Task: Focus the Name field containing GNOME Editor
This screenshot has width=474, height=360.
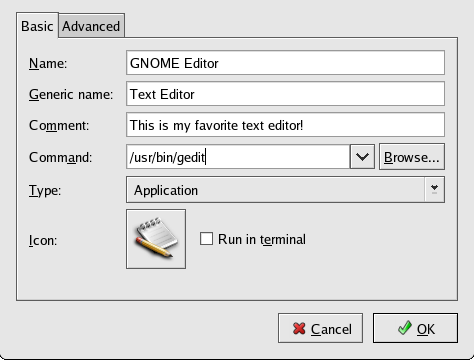Action: pyautogui.click(x=285, y=63)
